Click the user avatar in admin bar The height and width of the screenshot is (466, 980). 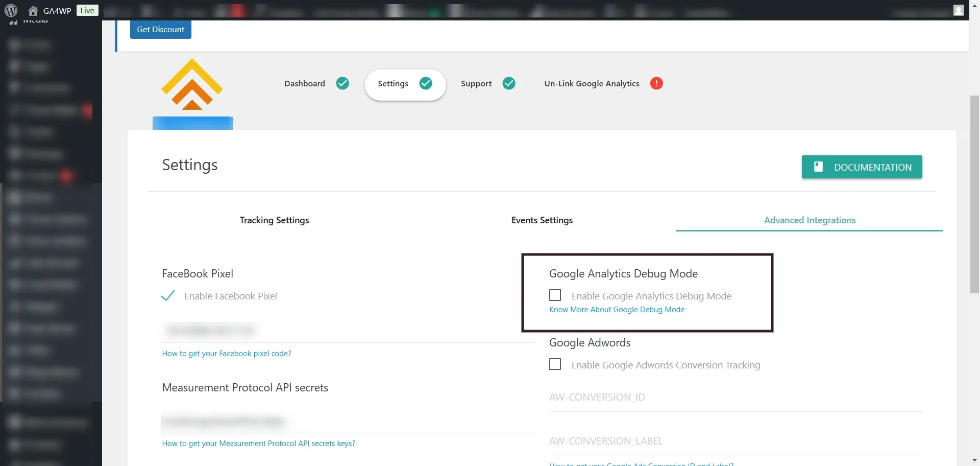tap(959, 10)
